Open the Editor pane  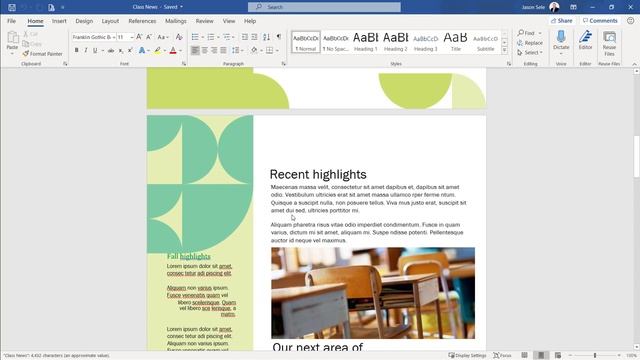pyautogui.click(x=585, y=41)
